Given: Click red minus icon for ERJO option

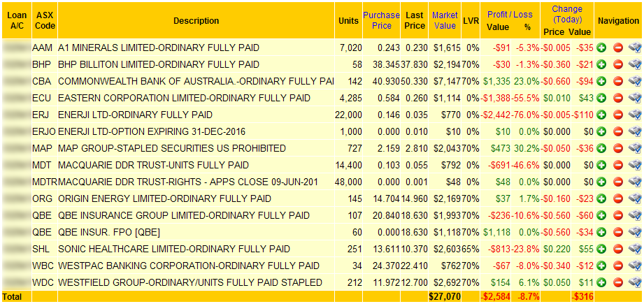Looking at the screenshot, I should 618,131.
